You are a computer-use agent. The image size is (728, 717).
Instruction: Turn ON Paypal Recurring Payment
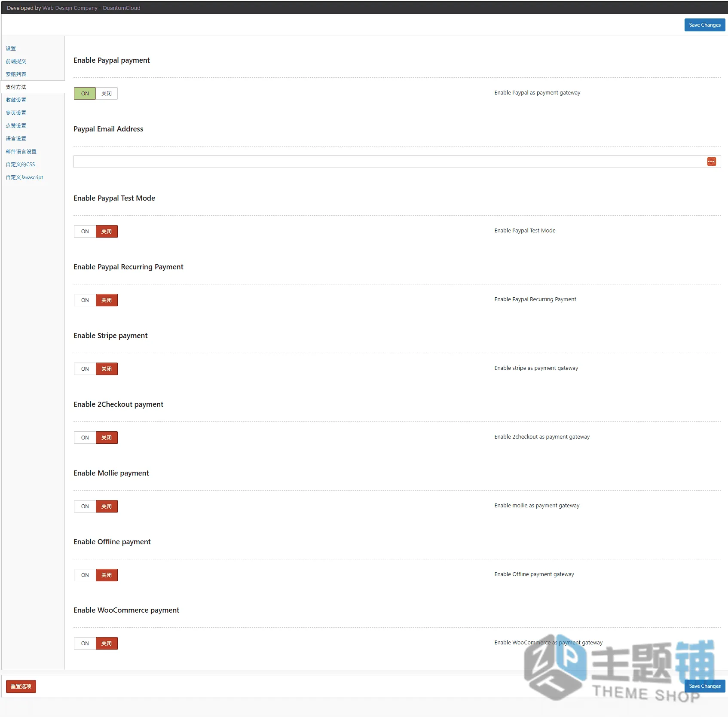(85, 300)
